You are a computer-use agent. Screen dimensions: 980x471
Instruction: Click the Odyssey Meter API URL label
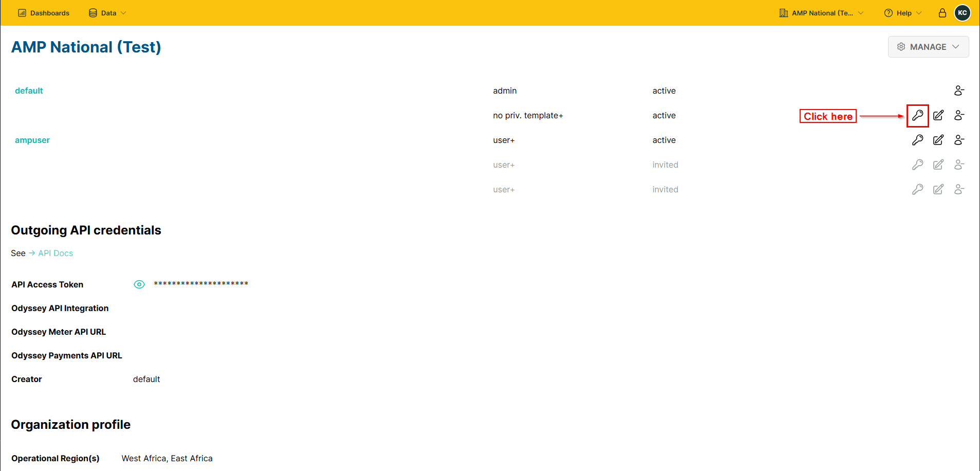click(x=59, y=332)
